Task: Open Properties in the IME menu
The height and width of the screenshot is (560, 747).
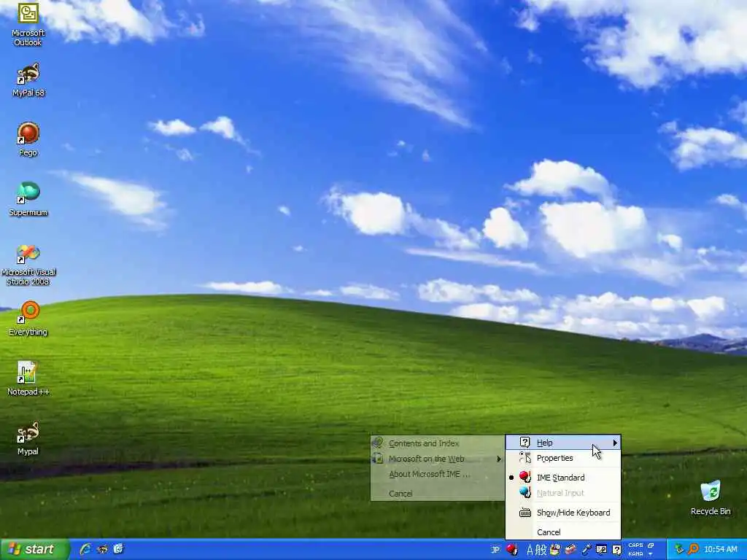Action: pyautogui.click(x=563, y=458)
